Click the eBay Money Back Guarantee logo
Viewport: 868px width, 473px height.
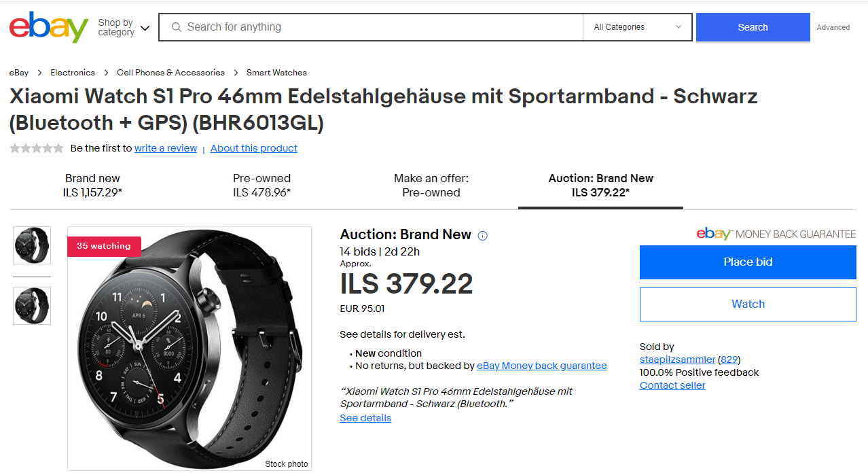tap(776, 234)
